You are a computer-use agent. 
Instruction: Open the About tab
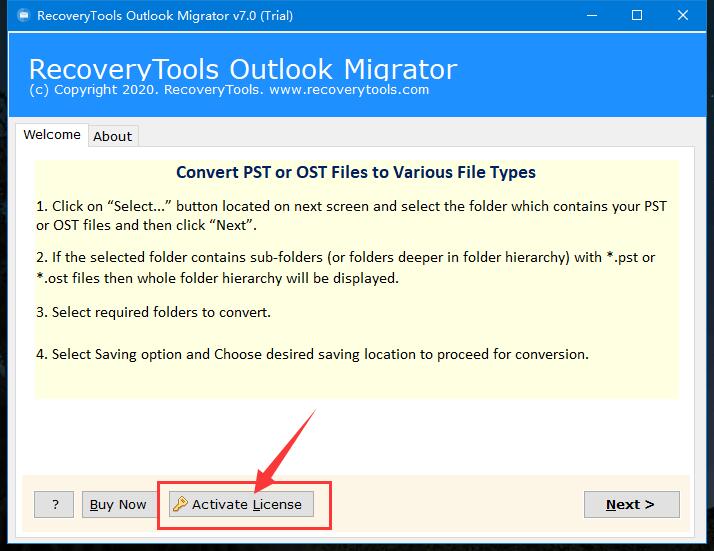coord(112,136)
